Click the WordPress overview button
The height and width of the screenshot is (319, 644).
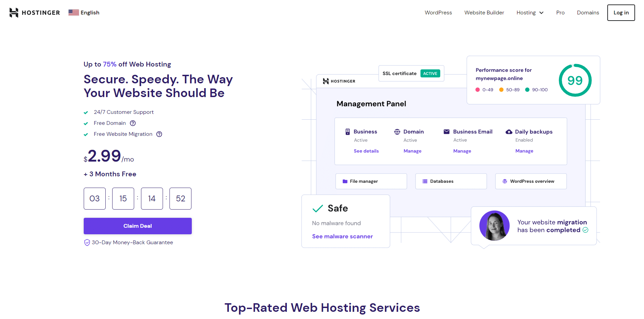531,181
